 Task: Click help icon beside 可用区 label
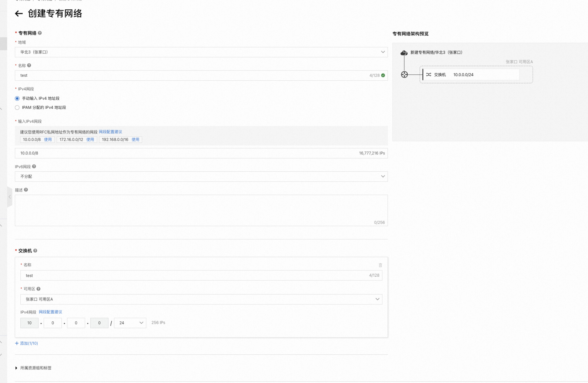(x=39, y=289)
